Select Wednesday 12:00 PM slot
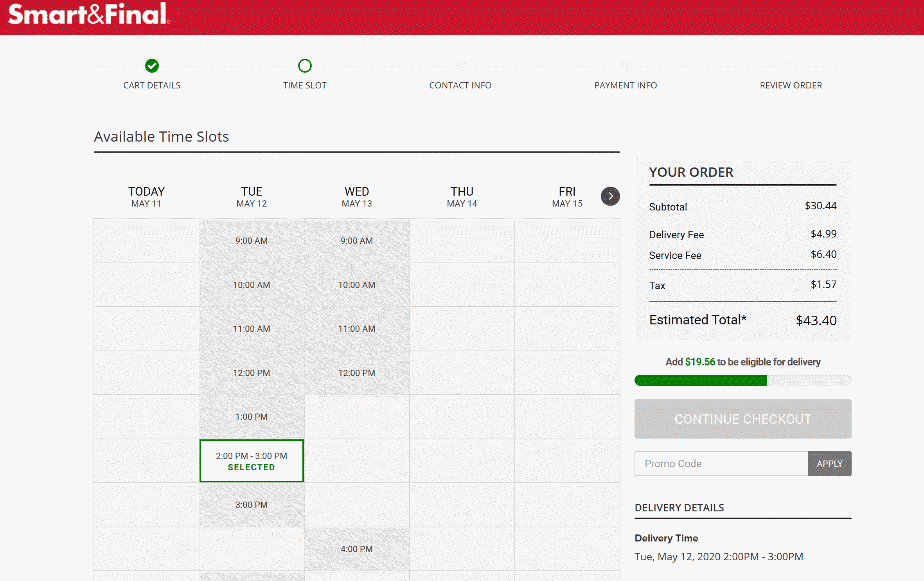 (x=356, y=373)
